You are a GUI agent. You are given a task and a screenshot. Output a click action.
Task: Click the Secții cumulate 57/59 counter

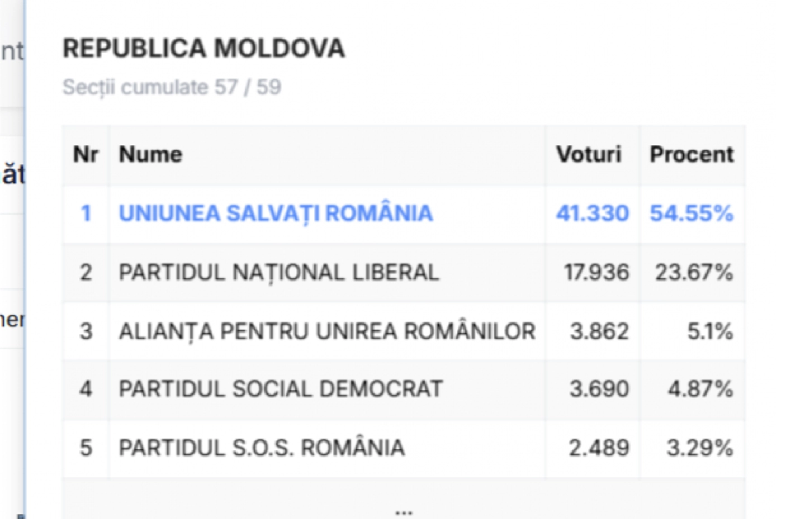(x=172, y=87)
